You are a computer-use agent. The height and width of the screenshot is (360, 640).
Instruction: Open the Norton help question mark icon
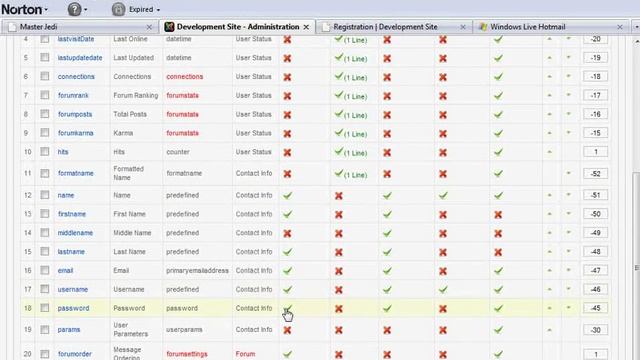[74, 9]
